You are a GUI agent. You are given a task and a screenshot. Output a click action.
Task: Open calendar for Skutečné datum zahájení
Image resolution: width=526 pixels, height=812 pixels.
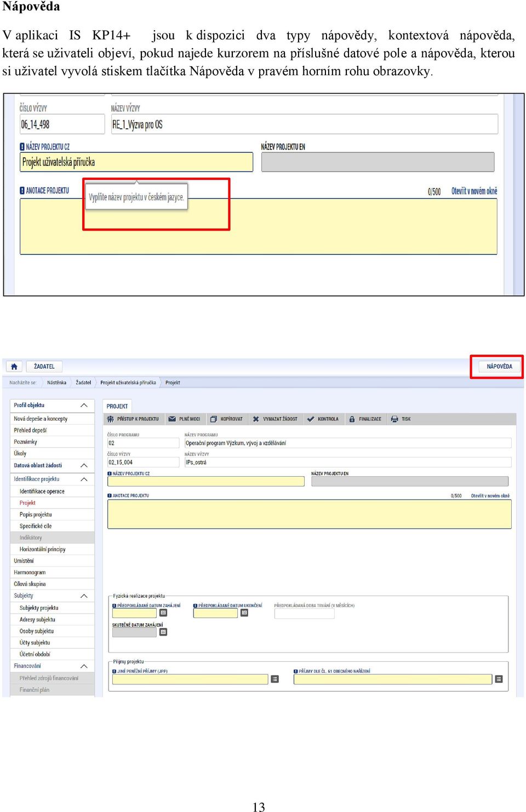tap(163, 632)
